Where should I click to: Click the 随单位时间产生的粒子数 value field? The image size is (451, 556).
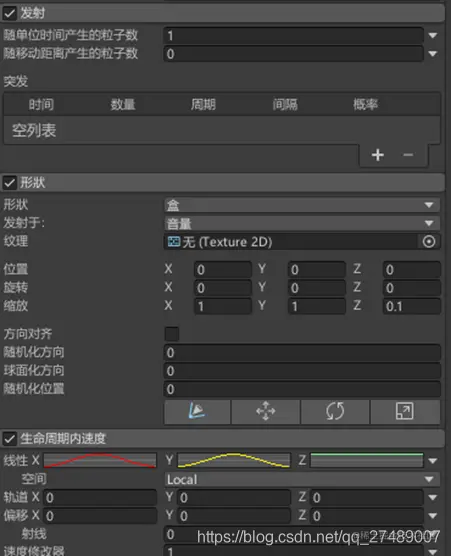294,35
